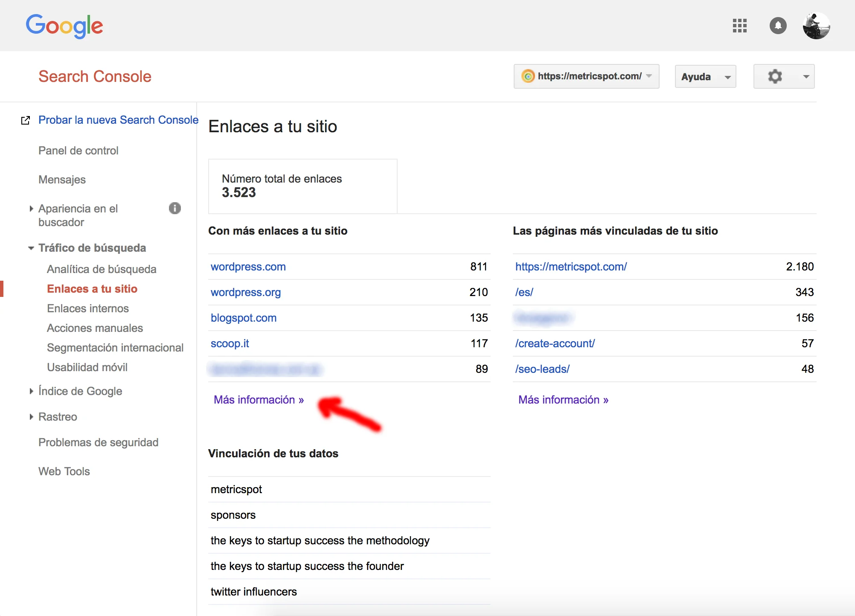Click the /es/ page link
855x616 pixels.
(524, 292)
